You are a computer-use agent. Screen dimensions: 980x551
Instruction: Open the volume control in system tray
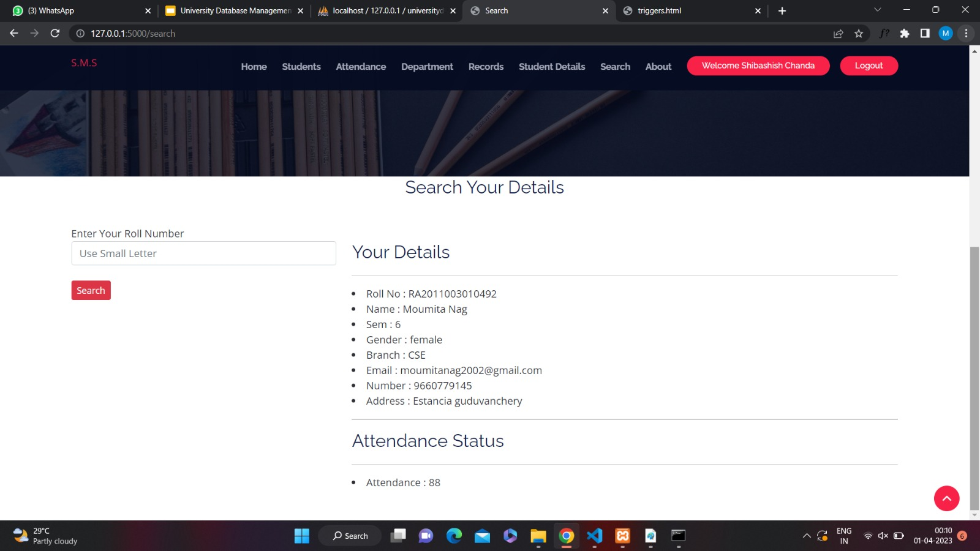882,535
